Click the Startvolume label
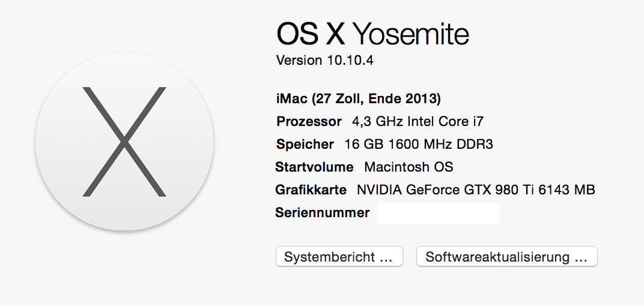Screen dimensions: 644x306 pyautogui.click(x=314, y=167)
